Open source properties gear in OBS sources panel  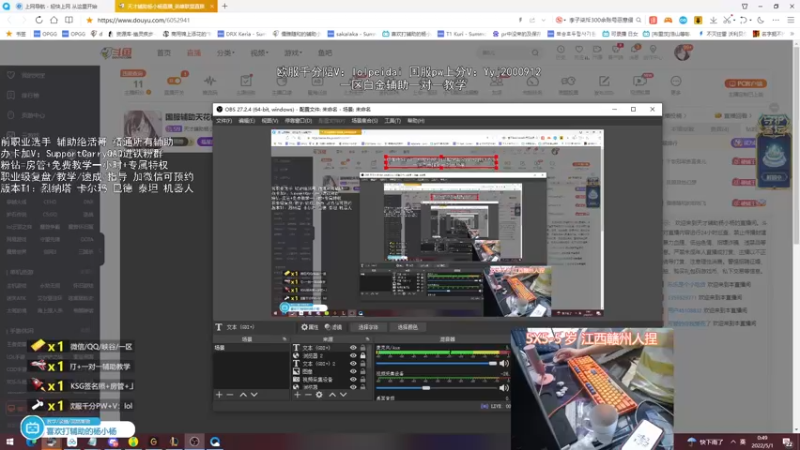coord(319,394)
